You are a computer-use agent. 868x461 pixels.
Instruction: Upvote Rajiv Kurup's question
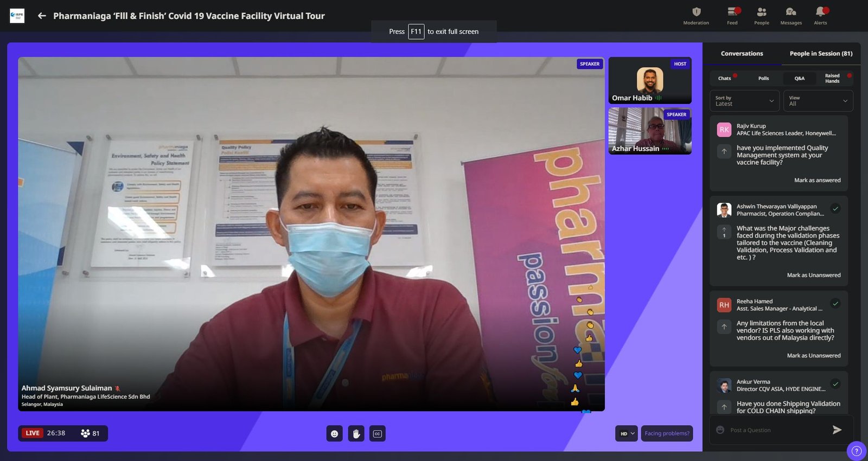724,152
